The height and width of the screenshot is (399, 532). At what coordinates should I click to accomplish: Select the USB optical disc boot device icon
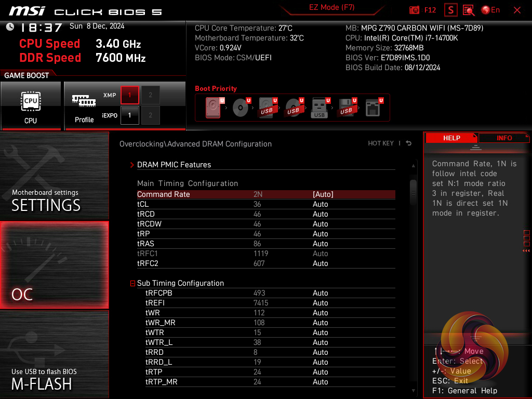click(x=294, y=108)
